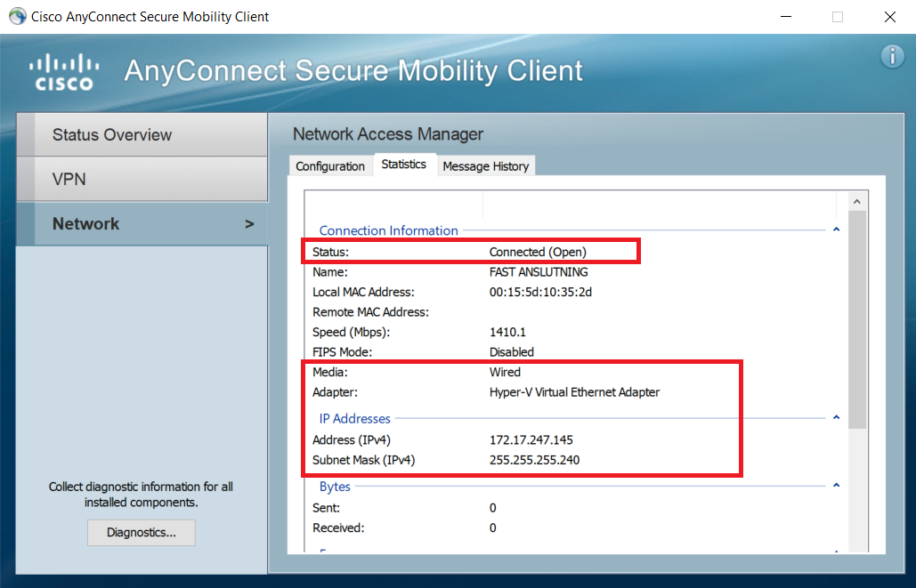Click the Cisco logo in the banner
Image resolution: width=916 pixels, height=588 pixels.
(x=63, y=71)
